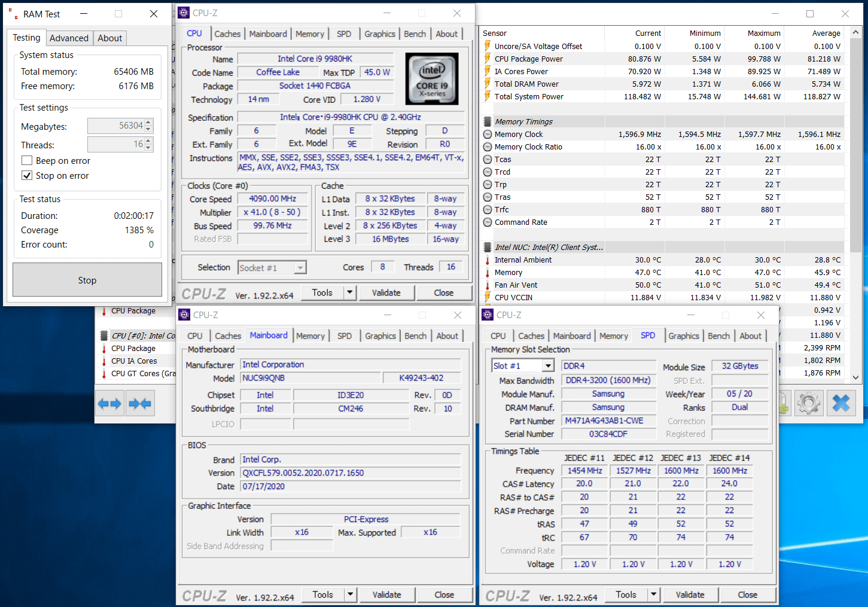868x607 pixels.
Task: Enable the Beep on error checkbox
Action: (27, 161)
